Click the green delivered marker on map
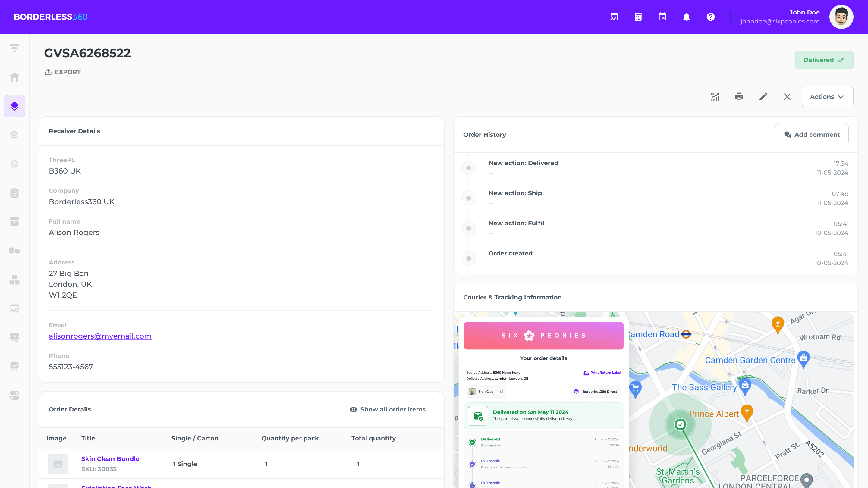 680,425
